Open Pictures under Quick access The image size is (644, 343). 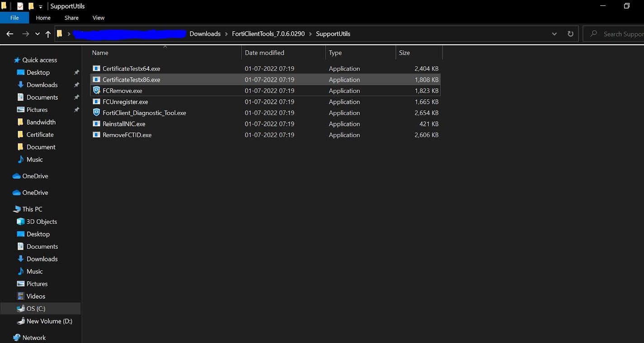coord(37,110)
